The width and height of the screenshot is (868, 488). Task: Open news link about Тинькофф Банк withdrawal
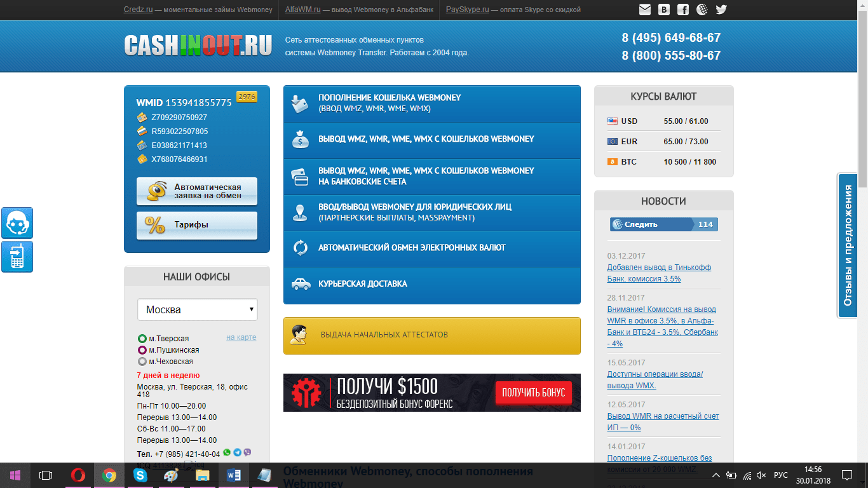pyautogui.click(x=659, y=273)
